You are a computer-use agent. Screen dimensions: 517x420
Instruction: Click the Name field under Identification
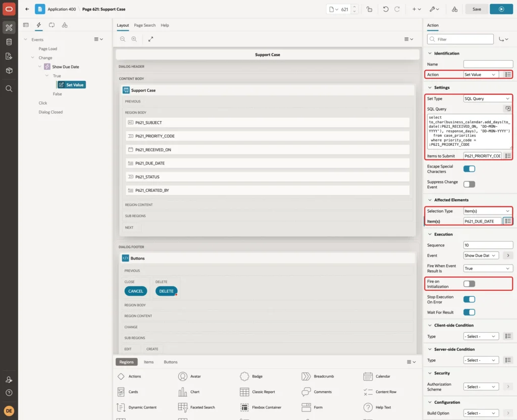(x=488, y=64)
